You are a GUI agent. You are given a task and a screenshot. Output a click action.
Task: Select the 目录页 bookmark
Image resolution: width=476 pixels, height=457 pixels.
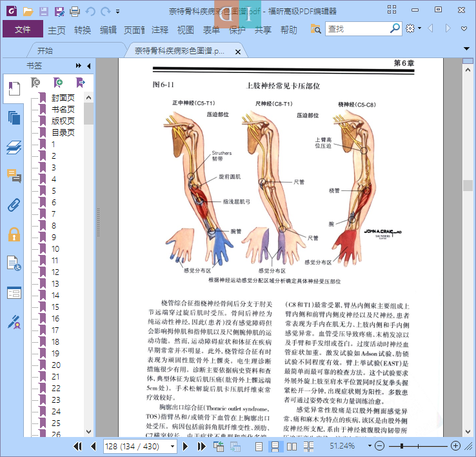[x=63, y=132]
